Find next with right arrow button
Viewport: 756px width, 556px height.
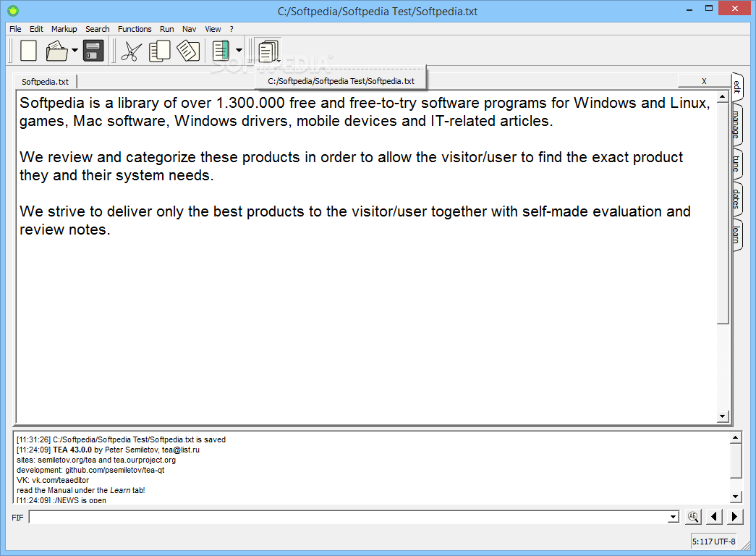734,516
